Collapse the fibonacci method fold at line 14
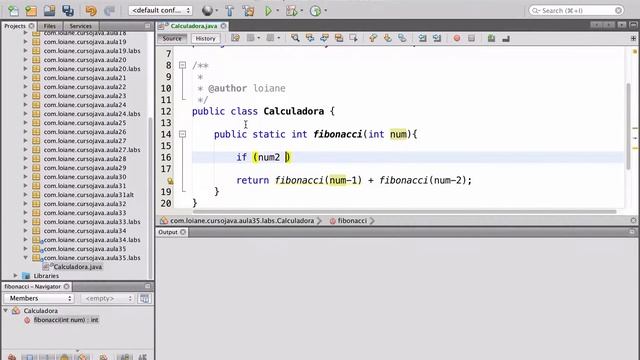Screen dimensions: 640x360 pyautogui.click(x=182, y=134)
